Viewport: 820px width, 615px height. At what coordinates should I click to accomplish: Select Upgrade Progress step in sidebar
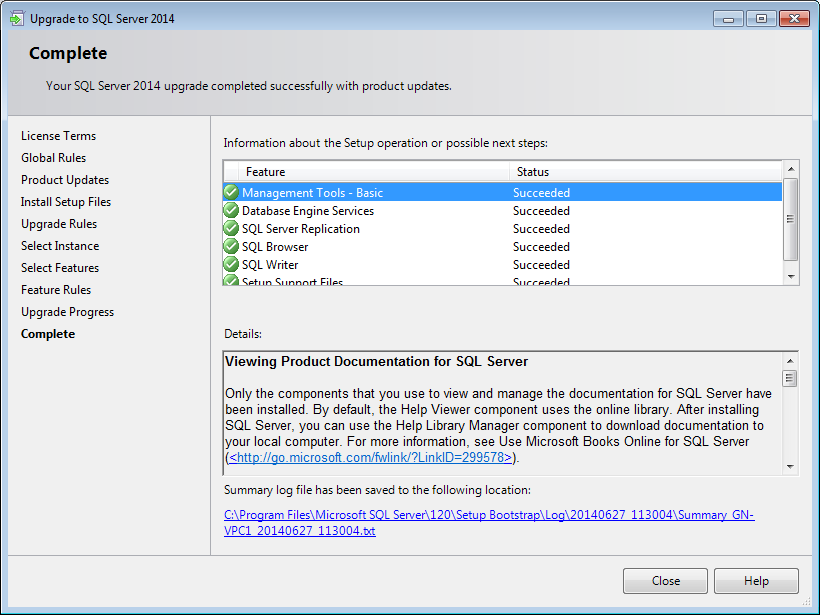click(67, 312)
